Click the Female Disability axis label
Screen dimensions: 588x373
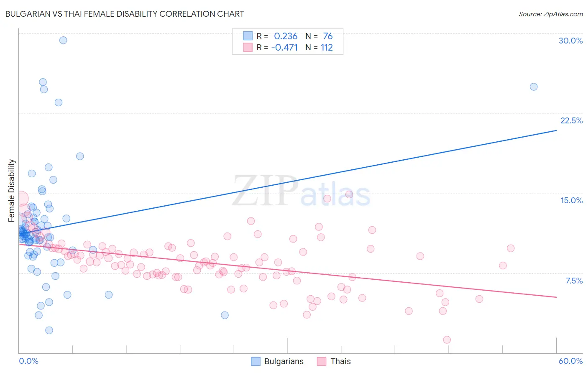pyautogui.click(x=12, y=190)
